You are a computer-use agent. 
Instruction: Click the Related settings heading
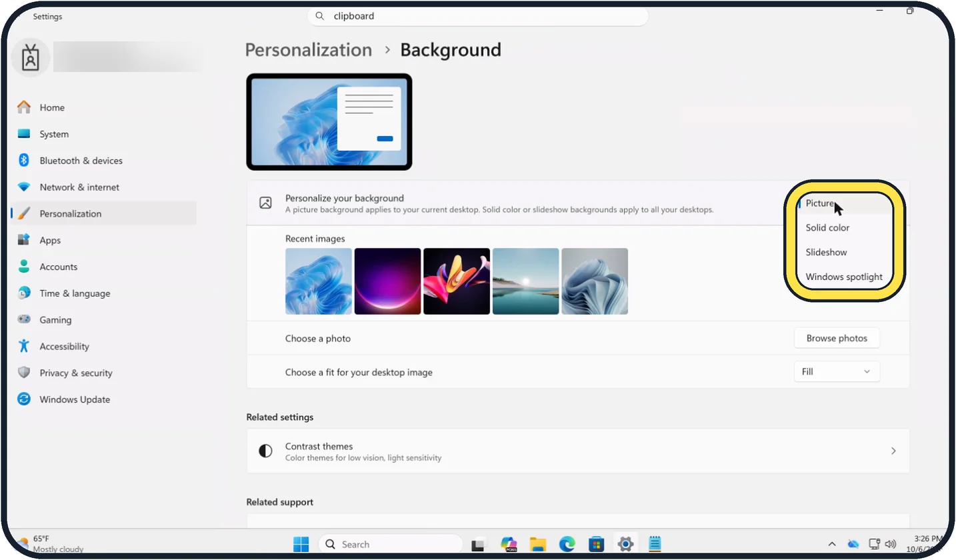280,417
